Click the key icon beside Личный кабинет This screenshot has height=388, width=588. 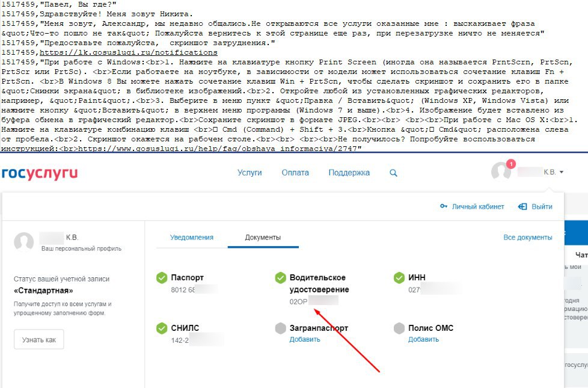[444, 206]
